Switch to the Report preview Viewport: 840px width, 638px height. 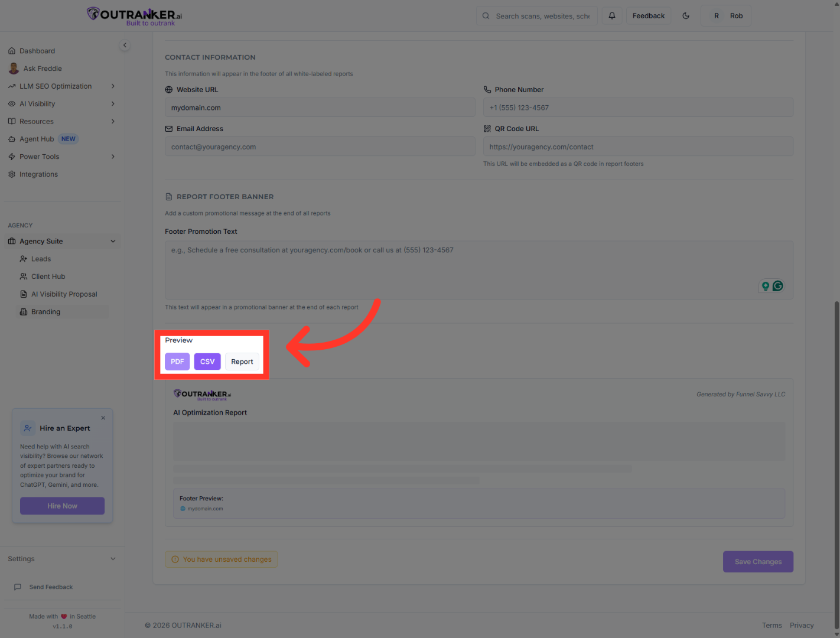242,361
